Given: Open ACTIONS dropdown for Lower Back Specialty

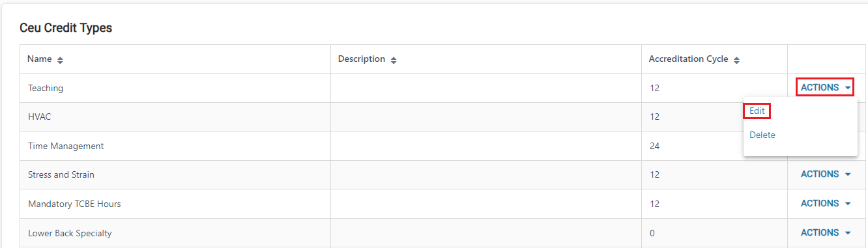Looking at the screenshot, I should click(826, 233).
